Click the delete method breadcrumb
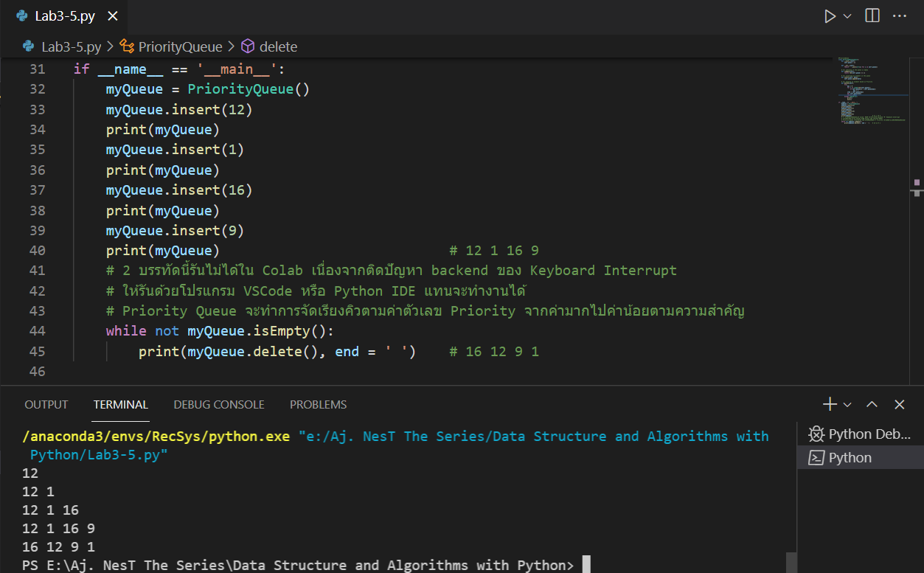 pos(278,46)
